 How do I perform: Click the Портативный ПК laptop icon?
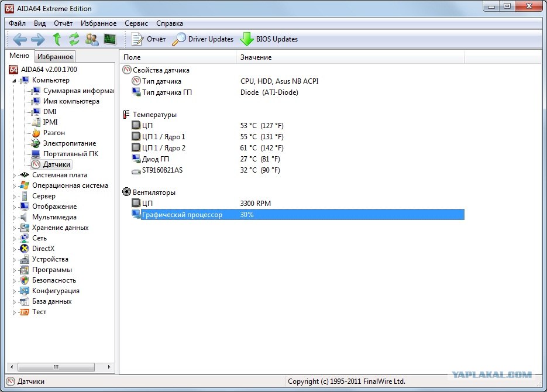[36, 154]
